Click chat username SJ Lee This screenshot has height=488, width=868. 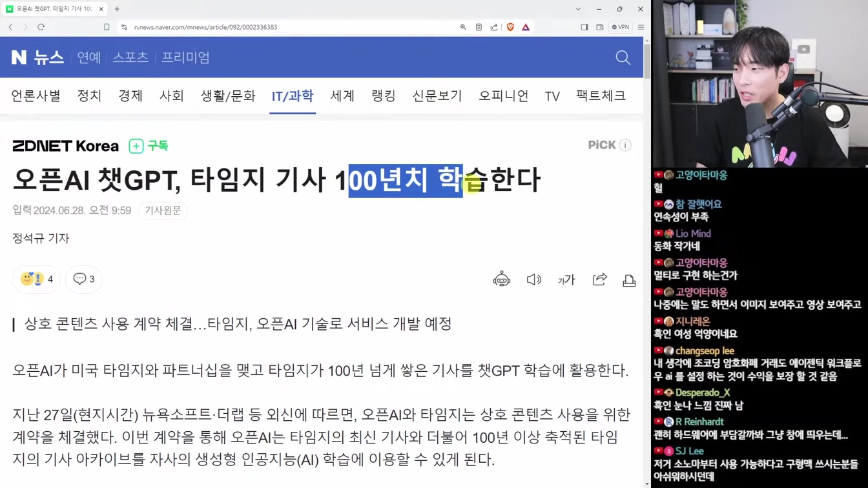point(690,451)
